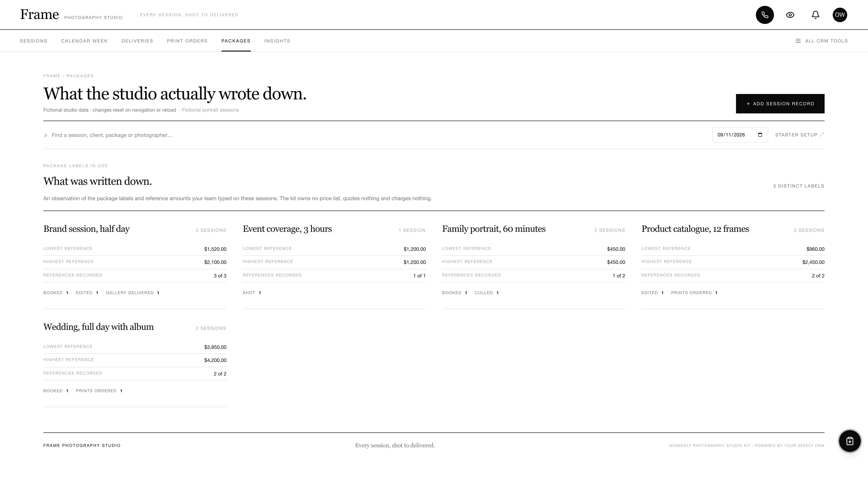The width and height of the screenshot is (868, 488).
Task: Click Add Session Record button
Action: click(780, 104)
